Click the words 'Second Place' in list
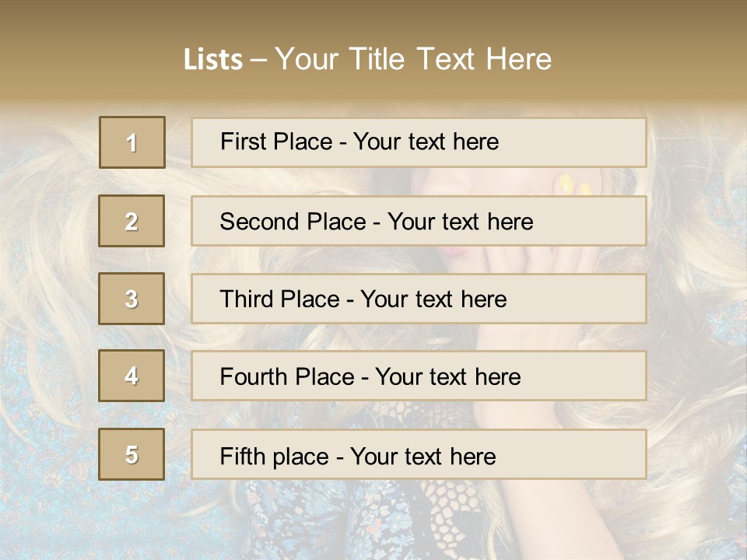Viewport: 747px width, 560px height. click(293, 222)
